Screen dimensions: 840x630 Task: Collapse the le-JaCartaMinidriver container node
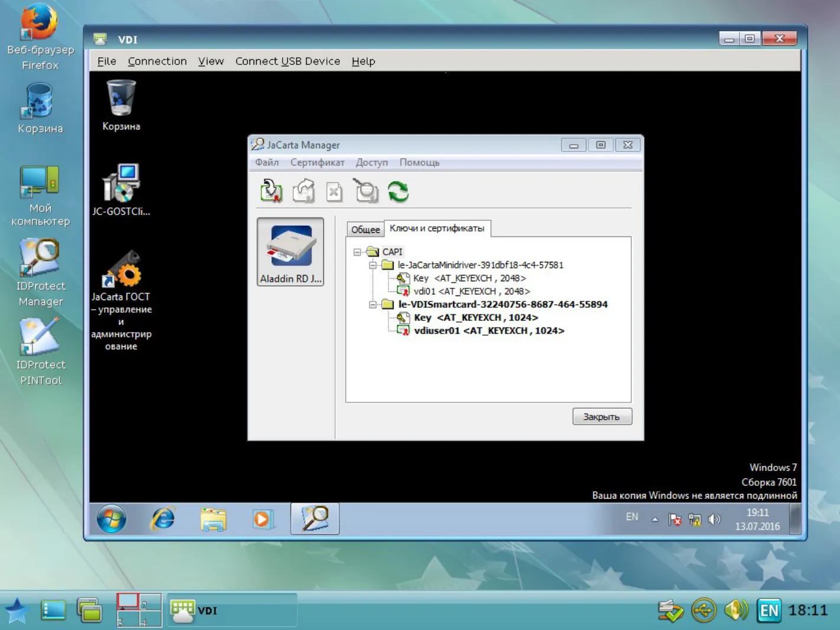[x=372, y=265]
